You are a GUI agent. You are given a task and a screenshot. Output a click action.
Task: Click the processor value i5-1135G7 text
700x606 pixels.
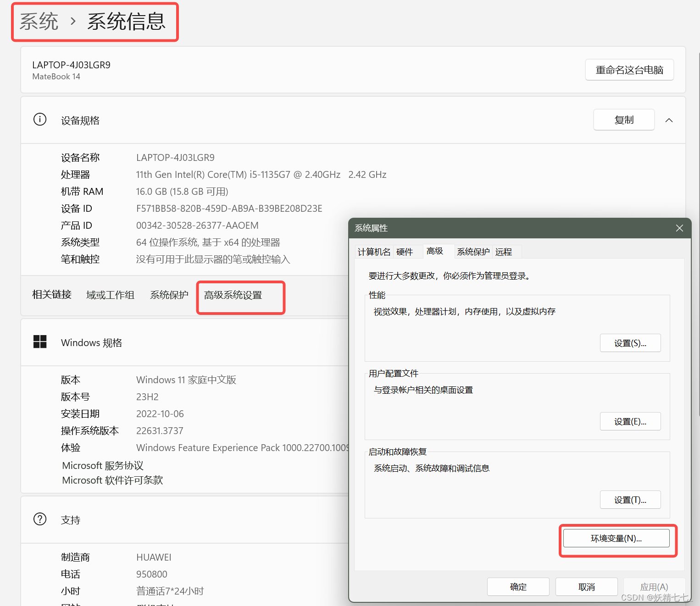point(261,175)
